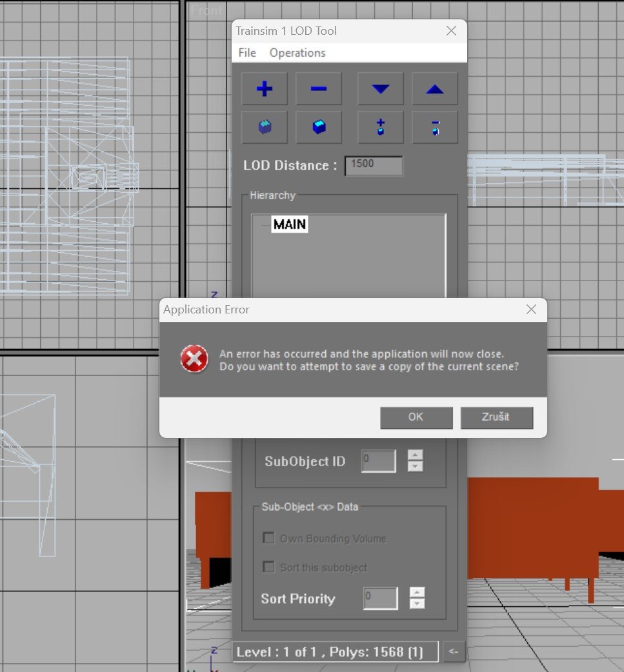Click the LOD Distance input field

374,166
